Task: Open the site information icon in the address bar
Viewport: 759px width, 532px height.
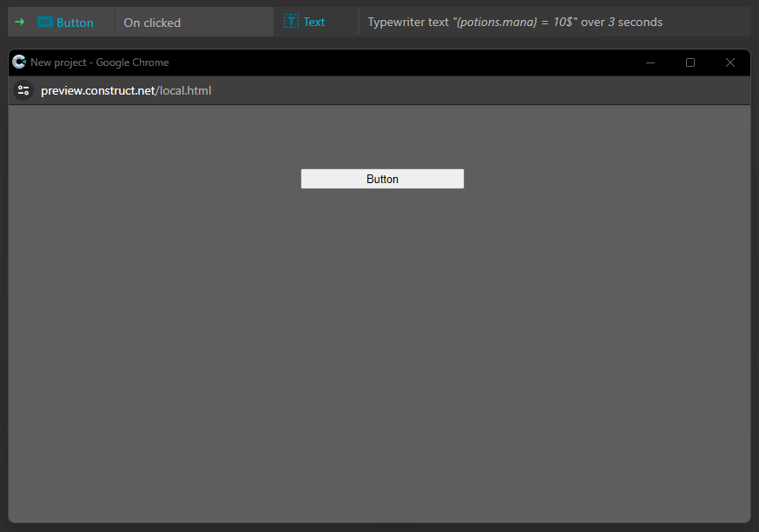Action: (23, 90)
